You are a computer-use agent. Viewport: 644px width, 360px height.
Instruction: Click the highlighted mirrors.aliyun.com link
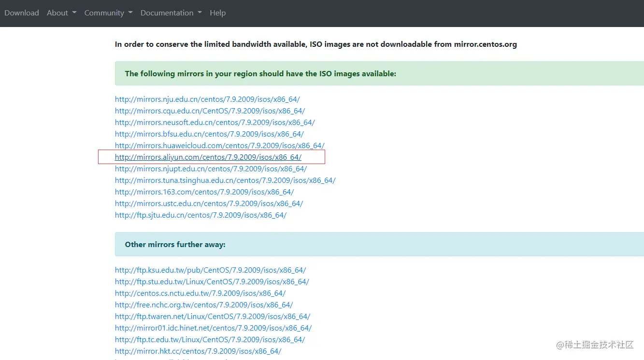coord(208,157)
